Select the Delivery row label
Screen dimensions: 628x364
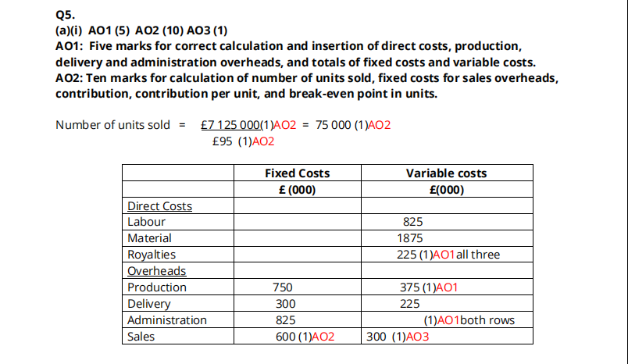149,304
